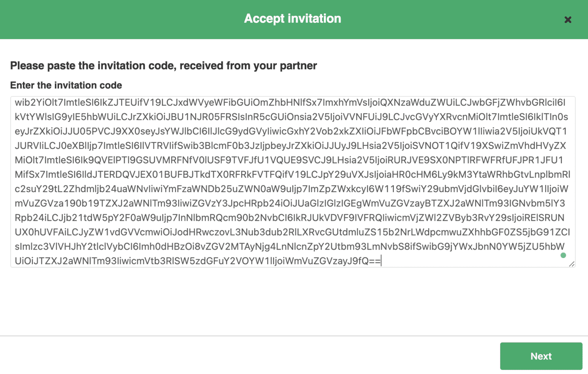This screenshot has height=374, width=588.
Task: Click the green status dot in textarea
Action: click(x=563, y=255)
